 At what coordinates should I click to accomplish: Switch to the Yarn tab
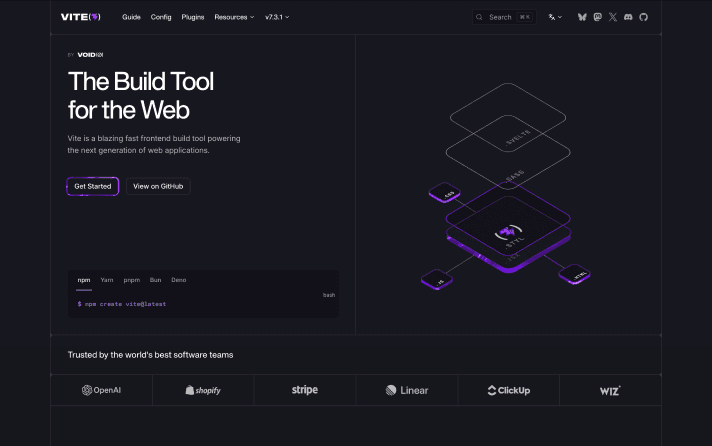click(107, 280)
